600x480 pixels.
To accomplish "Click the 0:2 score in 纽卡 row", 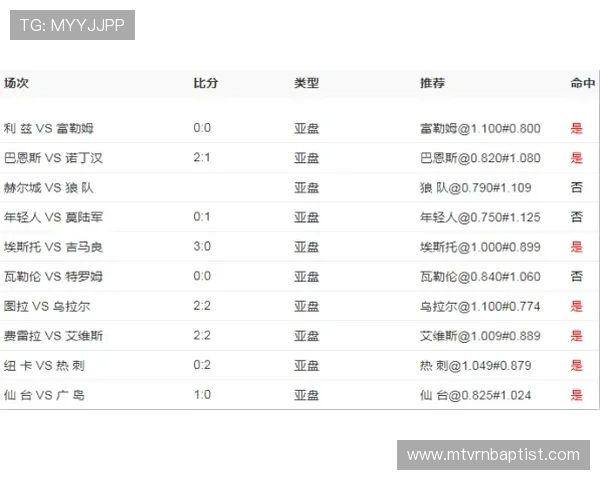I will (x=202, y=365).
